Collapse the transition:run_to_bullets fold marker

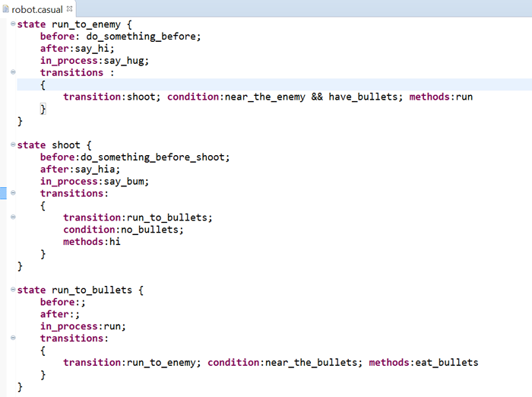click(13, 218)
